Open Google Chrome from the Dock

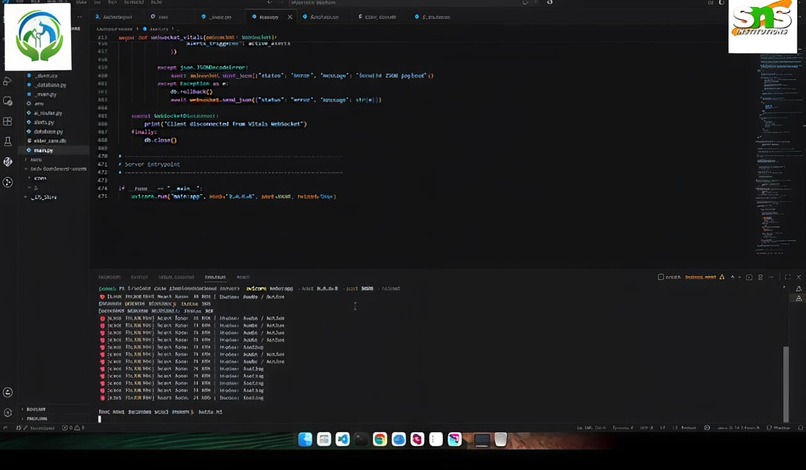pos(380,440)
